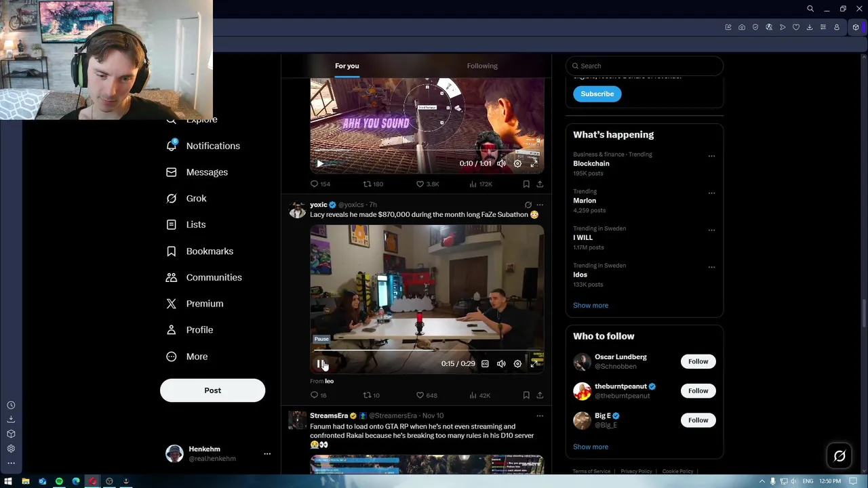Open Grok from the sidebar
Viewport: 868px width, 488px height.
[x=186, y=199]
